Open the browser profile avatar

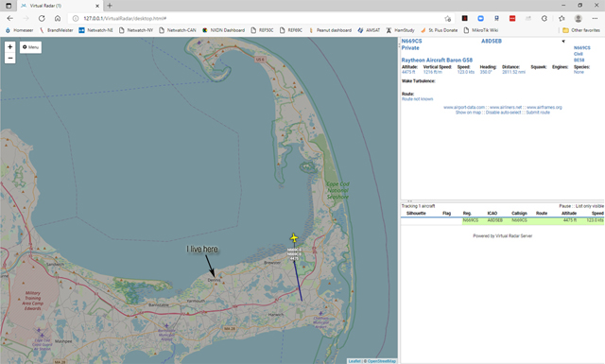click(x=578, y=18)
